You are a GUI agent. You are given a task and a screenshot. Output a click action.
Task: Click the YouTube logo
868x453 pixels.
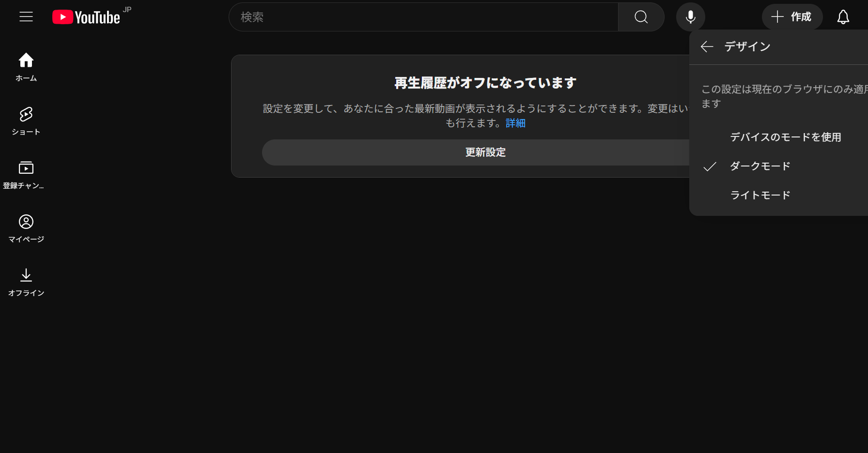click(x=87, y=17)
